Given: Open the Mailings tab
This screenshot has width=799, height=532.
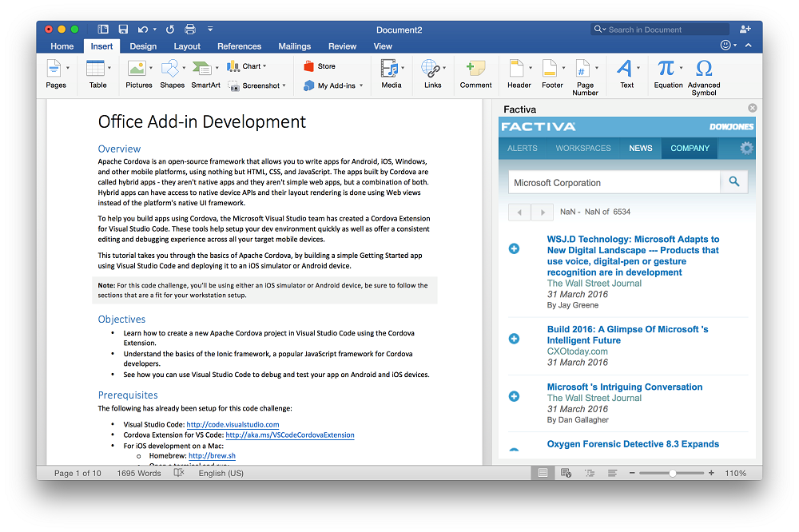Looking at the screenshot, I should click(x=295, y=46).
